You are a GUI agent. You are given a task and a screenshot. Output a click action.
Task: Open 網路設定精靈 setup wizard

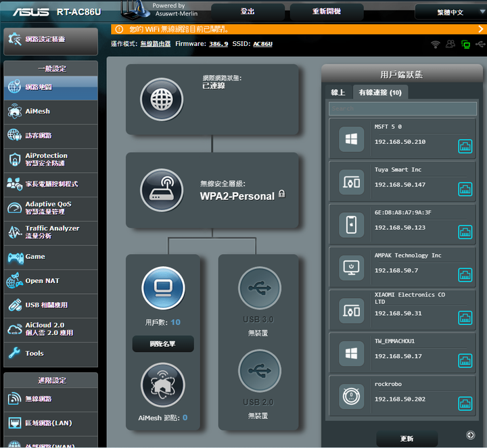coord(51,41)
